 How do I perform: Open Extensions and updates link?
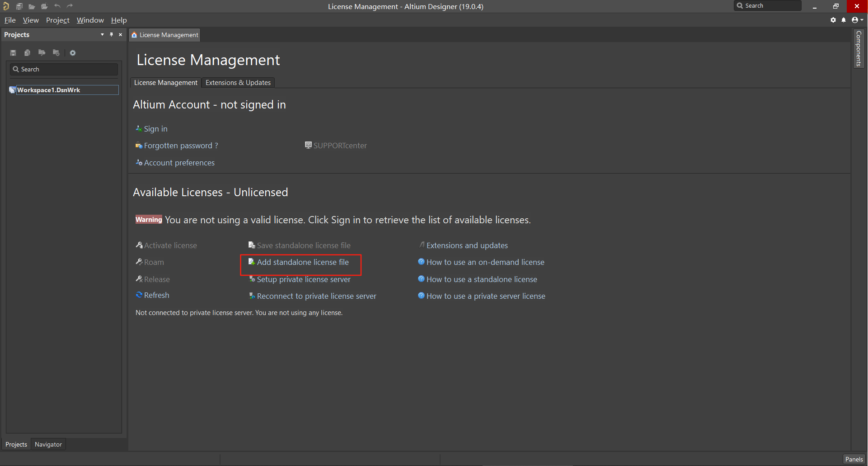tap(463, 245)
